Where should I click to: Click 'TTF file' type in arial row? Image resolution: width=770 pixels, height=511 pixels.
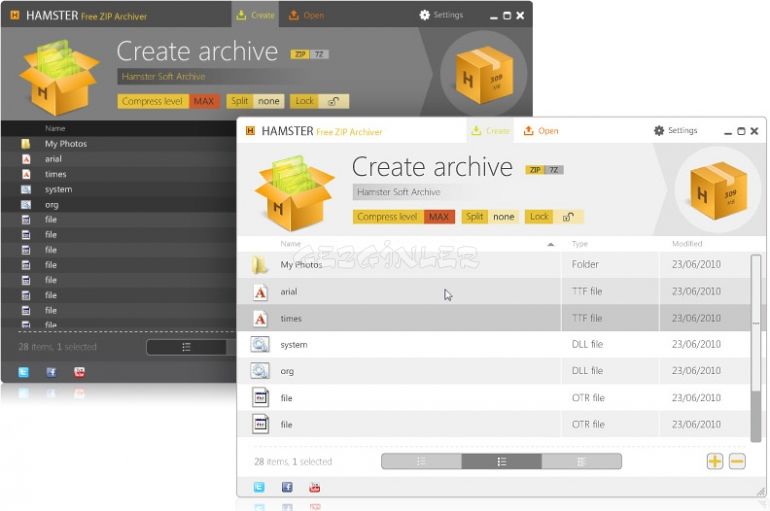tap(587, 292)
